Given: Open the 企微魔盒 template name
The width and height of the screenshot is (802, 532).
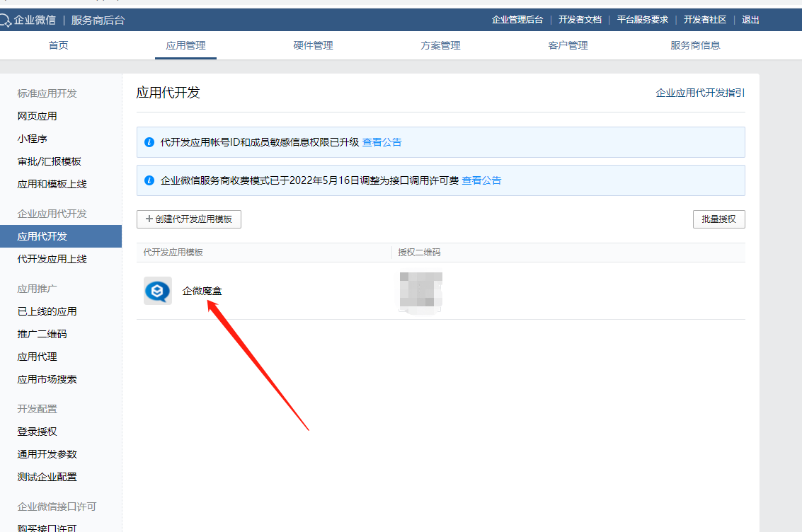Looking at the screenshot, I should click(x=202, y=291).
